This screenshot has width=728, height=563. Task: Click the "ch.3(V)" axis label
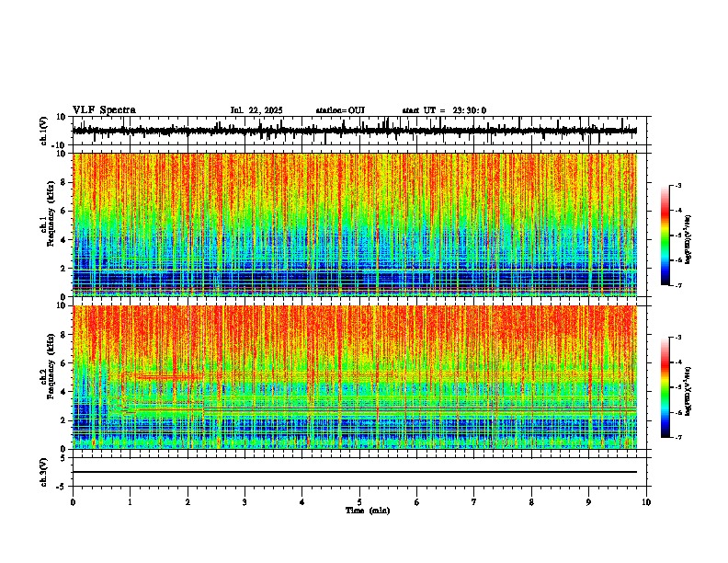tap(44, 472)
